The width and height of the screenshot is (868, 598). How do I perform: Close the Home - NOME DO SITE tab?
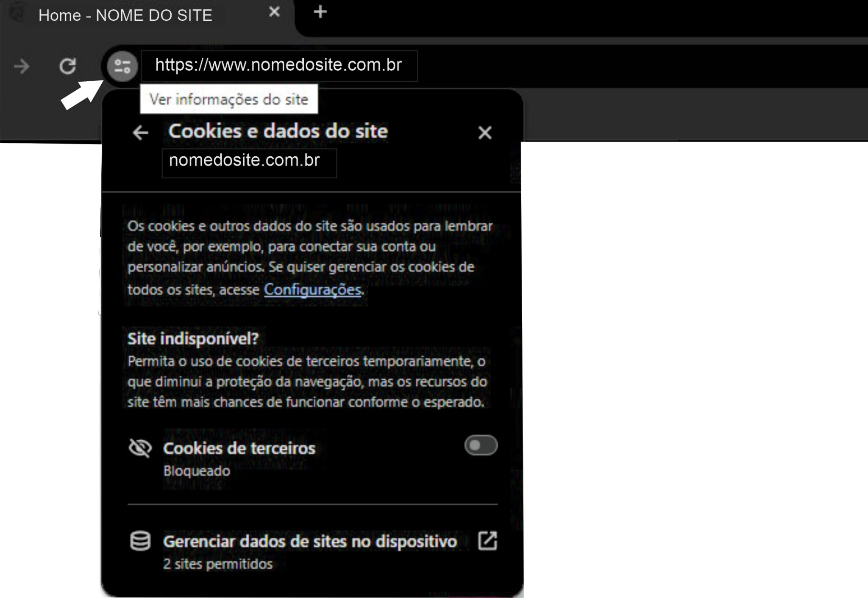[x=274, y=12]
